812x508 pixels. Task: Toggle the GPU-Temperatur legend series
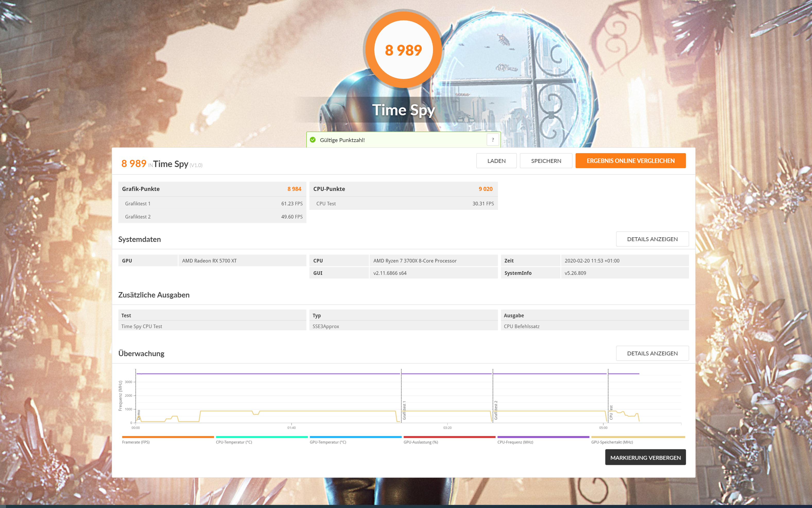point(328,442)
